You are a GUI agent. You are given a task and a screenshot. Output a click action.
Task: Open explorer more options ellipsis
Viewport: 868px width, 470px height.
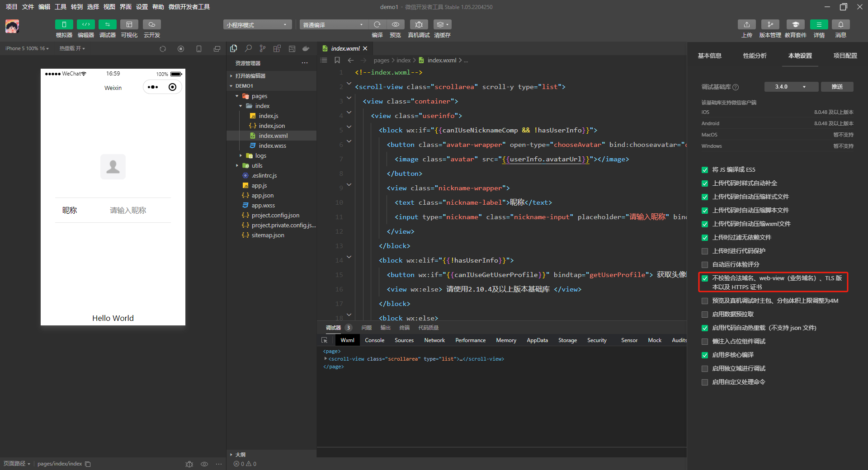pyautogui.click(x=305, y=63)
